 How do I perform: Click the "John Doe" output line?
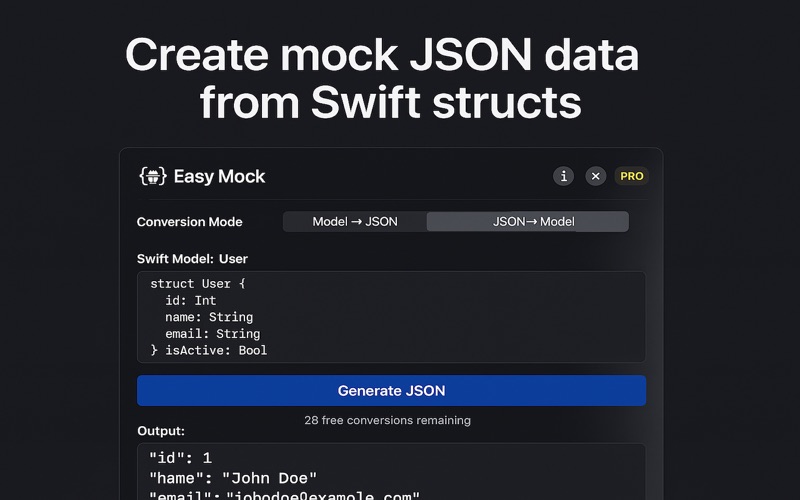click(233, 478)
